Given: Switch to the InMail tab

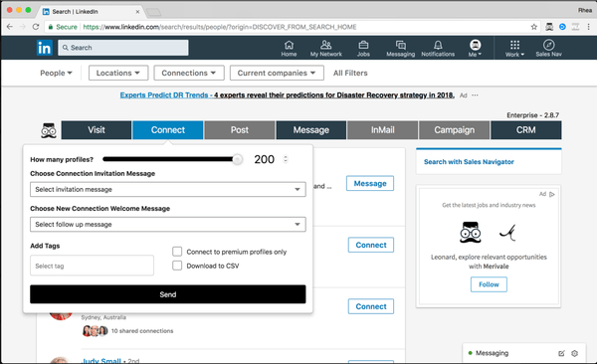Looking at the screenshot, I should point(383,130).
